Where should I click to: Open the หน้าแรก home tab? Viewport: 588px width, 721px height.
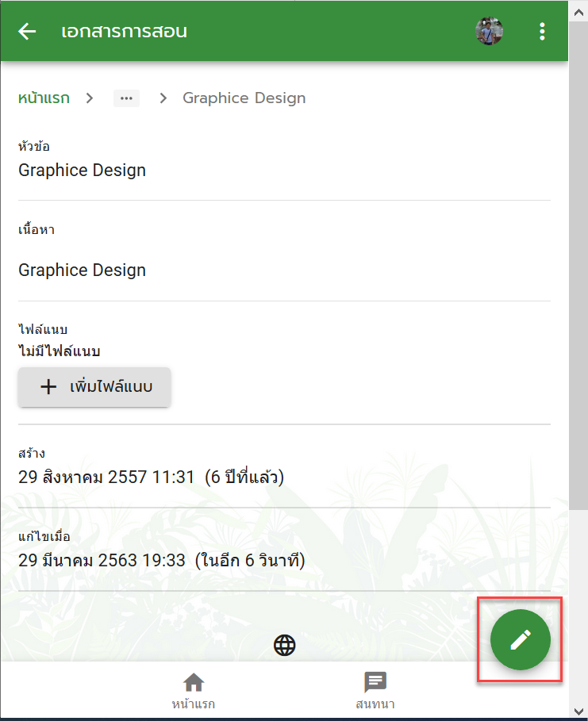point(194,690)
